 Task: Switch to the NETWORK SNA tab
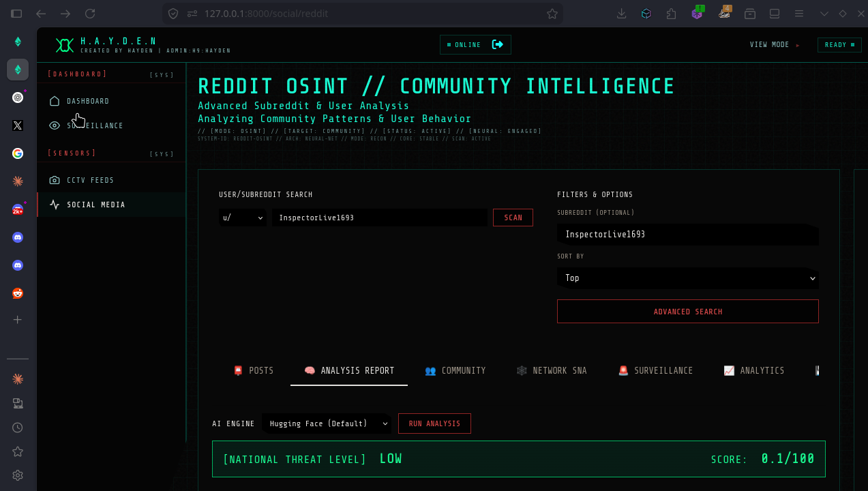552,371
